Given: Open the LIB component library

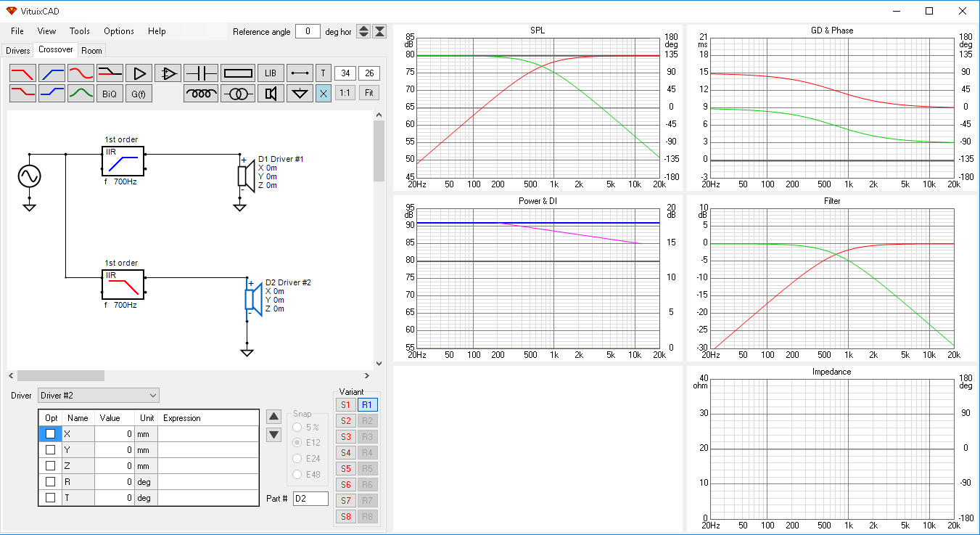Looking at the screenshot, I should 271,73.
